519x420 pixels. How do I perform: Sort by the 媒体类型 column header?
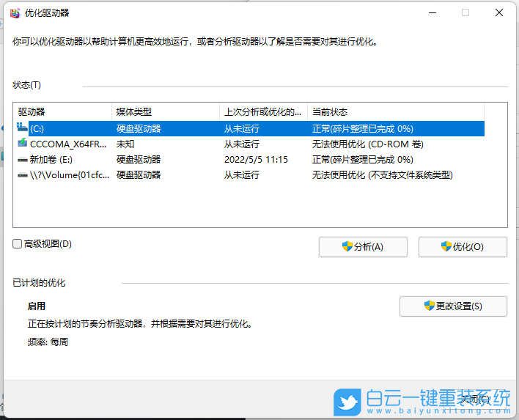[x=166, y=112]
